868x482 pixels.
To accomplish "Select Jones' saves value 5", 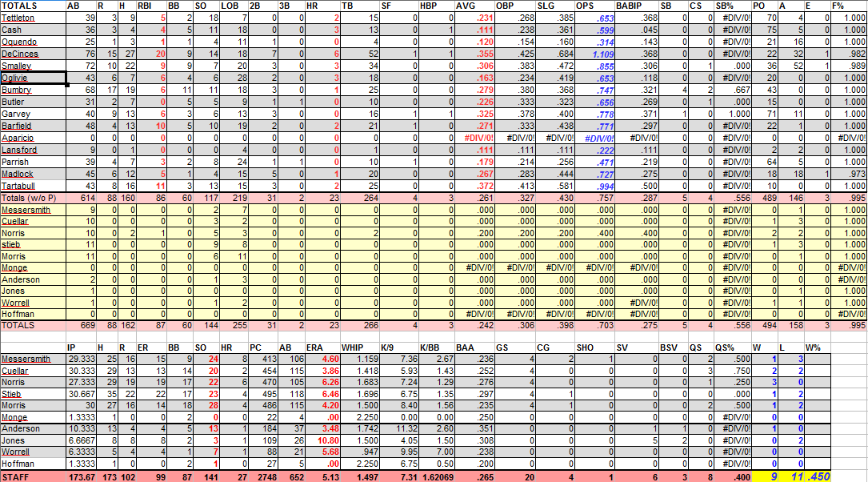I will click(x=637, y=441).
